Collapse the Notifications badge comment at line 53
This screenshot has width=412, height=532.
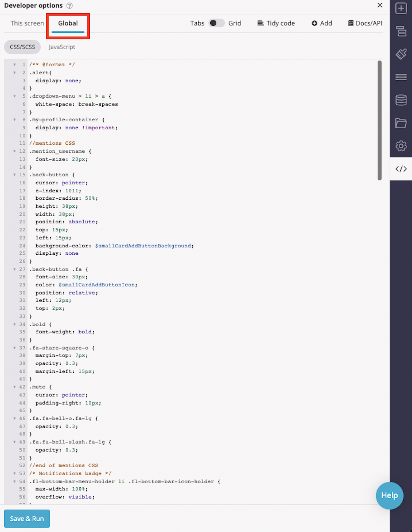click(x=15, y=473)
